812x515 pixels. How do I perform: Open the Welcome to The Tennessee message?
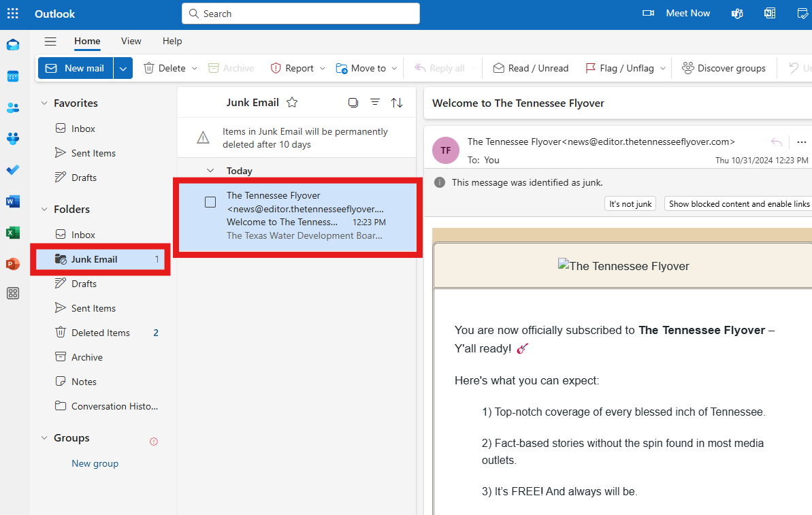click(x=297, y=218)
